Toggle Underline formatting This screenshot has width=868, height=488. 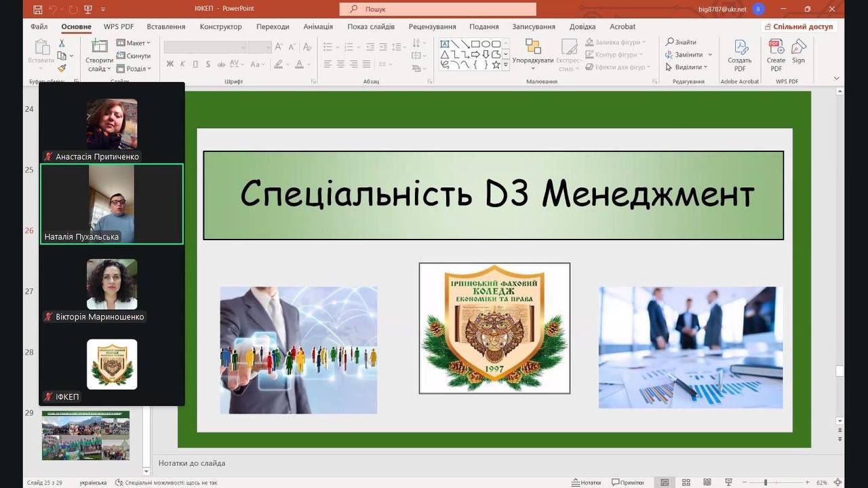[x=195, y=64]
